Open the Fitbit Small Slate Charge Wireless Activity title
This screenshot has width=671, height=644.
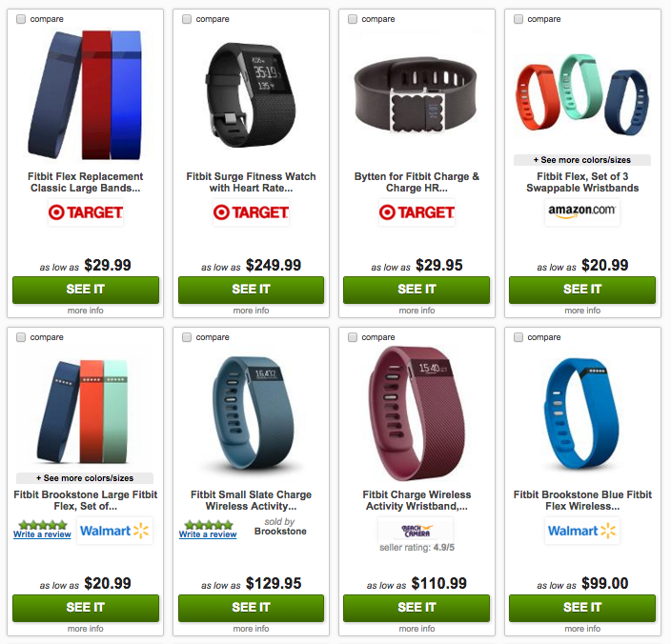pyautogui.click(x=252, y=500)
